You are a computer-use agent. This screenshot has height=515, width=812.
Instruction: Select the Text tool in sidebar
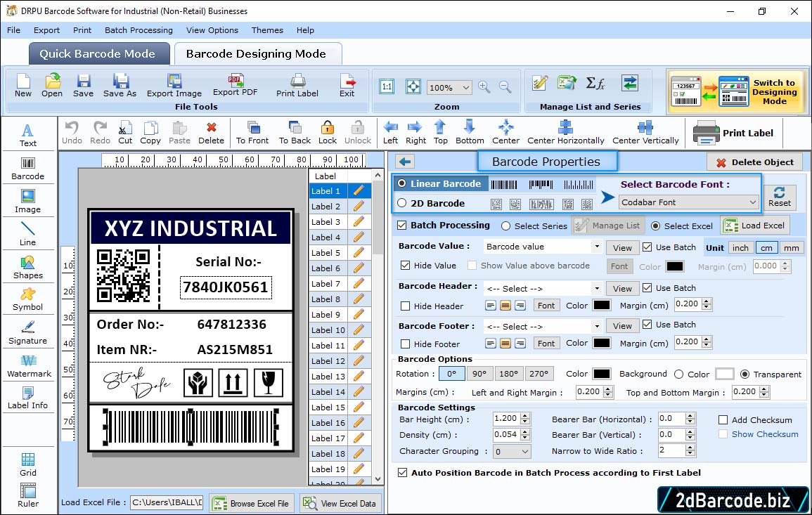27,135
